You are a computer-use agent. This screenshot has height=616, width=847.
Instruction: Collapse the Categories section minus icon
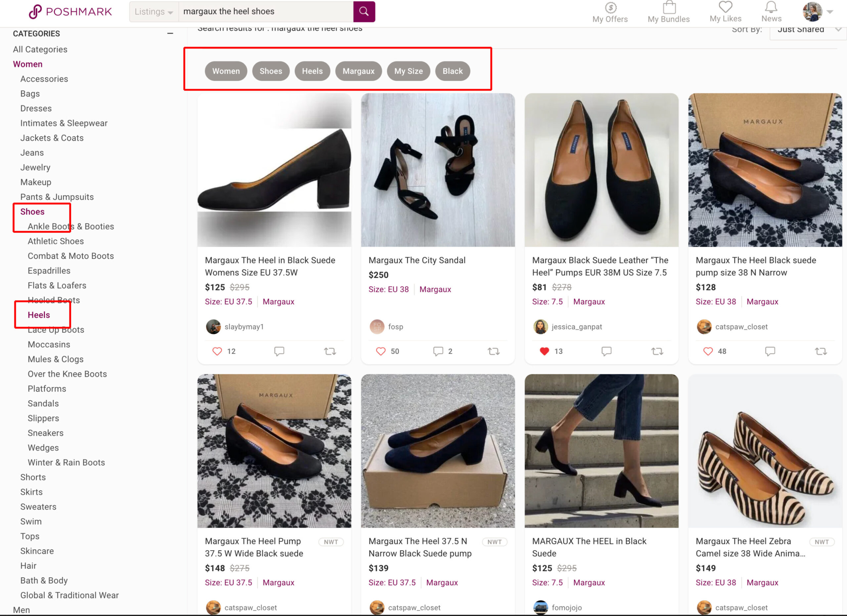coord(170,33)
